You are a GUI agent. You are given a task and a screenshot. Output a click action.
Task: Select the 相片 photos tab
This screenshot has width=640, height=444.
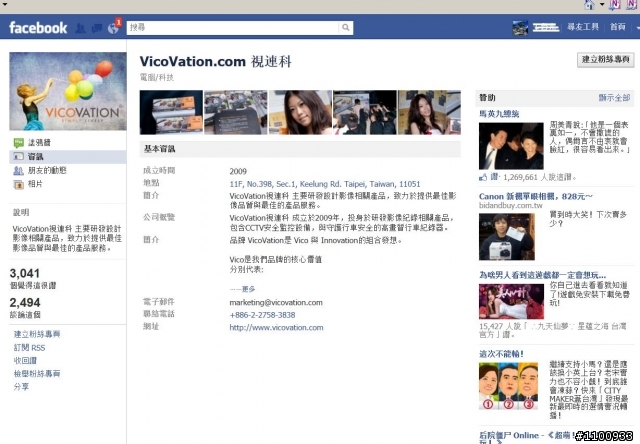tap(35, 184)
